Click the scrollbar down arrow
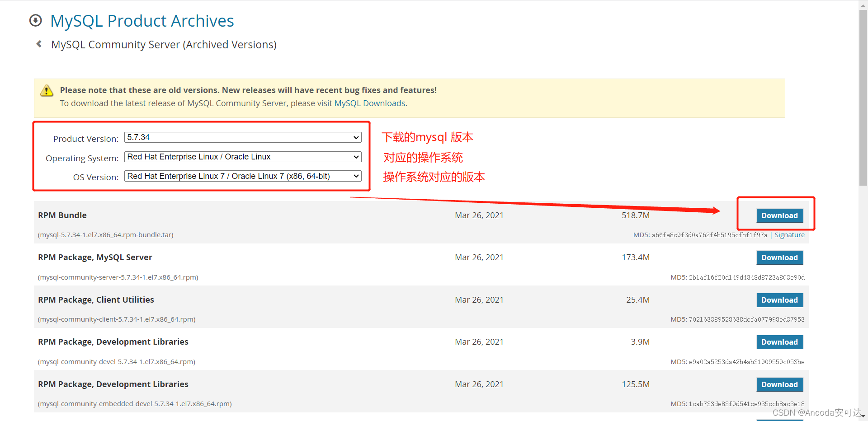The height and width of the screenshot is (421, 868). [863, 416]
